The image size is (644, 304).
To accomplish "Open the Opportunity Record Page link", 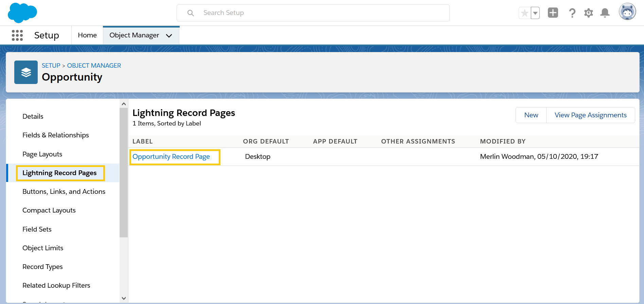I will click(171, 157).
